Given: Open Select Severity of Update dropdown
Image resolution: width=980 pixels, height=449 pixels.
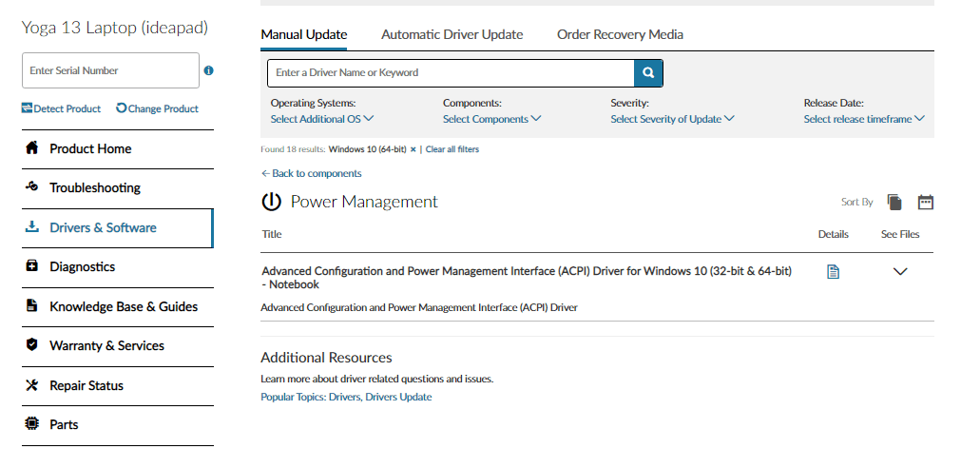Looking at the screenshot, I should [672, 119].
